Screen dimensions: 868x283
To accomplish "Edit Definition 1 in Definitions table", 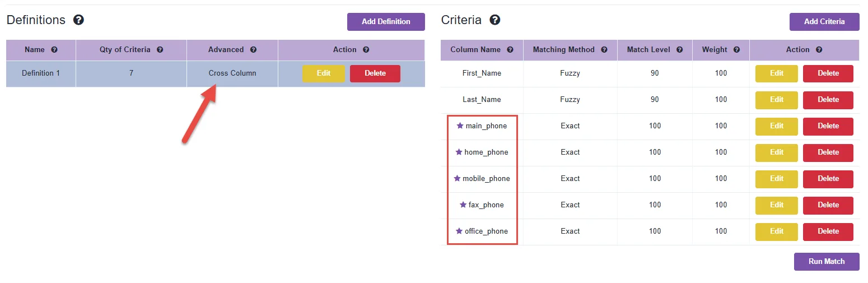I will tap(324, 73).
